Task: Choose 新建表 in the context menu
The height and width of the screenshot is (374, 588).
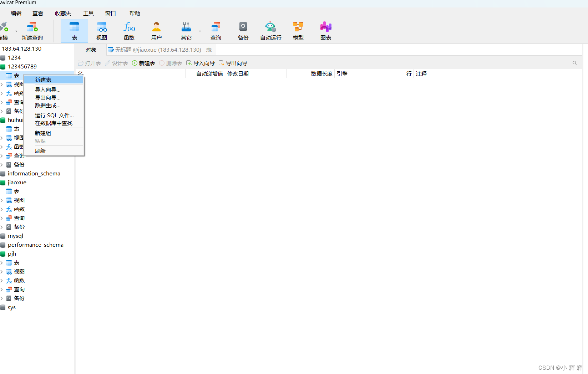Action: tap(54, 80)
